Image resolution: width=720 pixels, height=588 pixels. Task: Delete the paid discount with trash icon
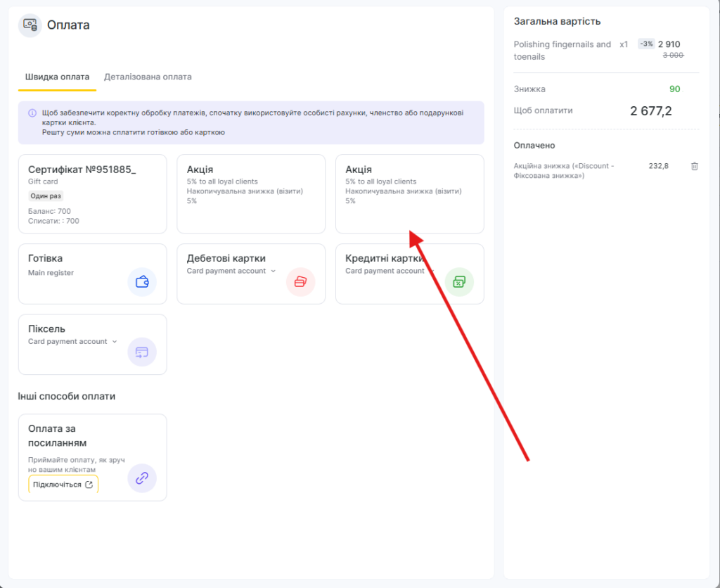click(695, 166)
